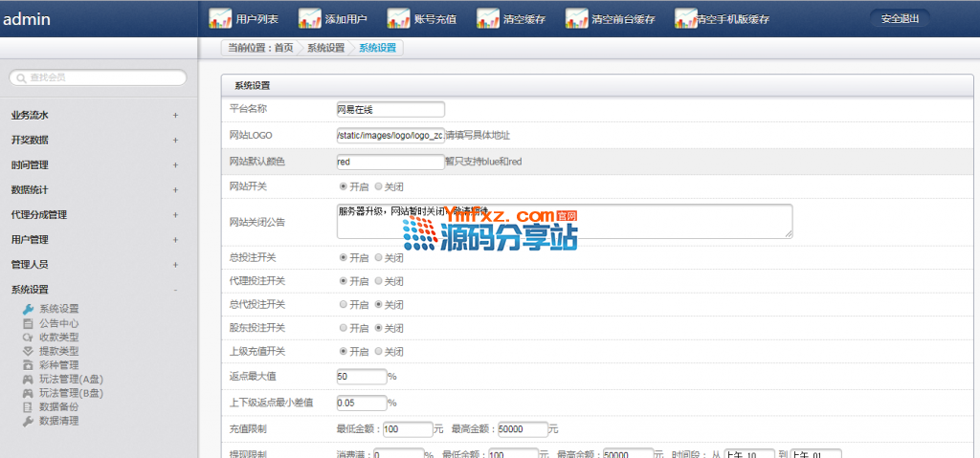Open 数据备份 from the sidebar menu
980x458 pixels.
pyautogui.click(x=58, y=406)
